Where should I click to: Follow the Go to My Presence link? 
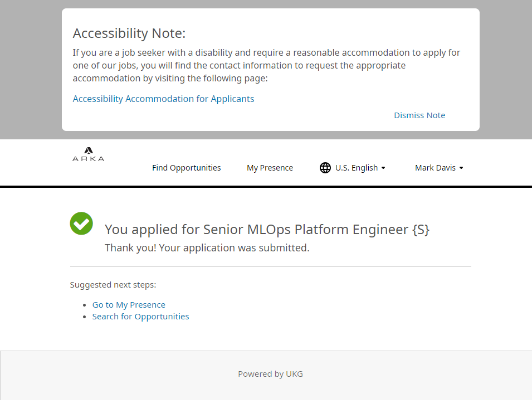(x=129, y=305)
